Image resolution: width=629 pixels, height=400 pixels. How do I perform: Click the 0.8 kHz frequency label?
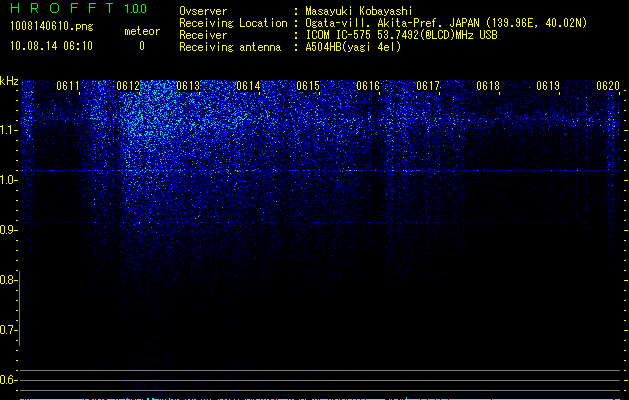pyautogui.click(x=8, y=280)
